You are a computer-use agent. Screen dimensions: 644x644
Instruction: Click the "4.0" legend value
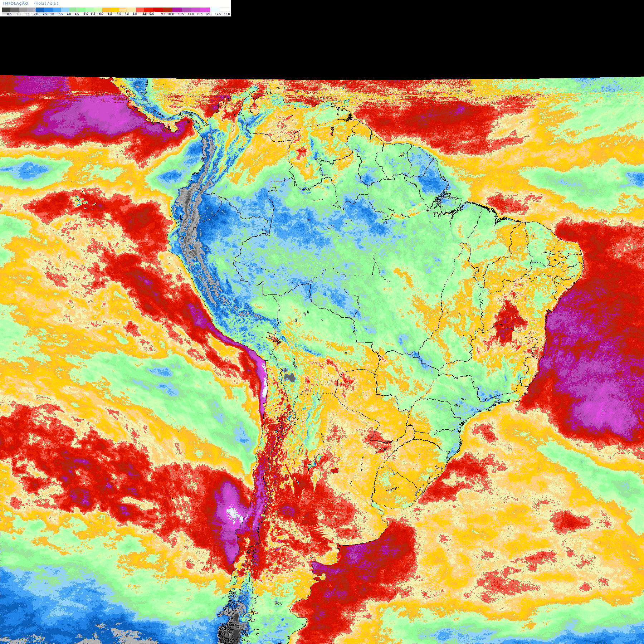tap(69, 14)
